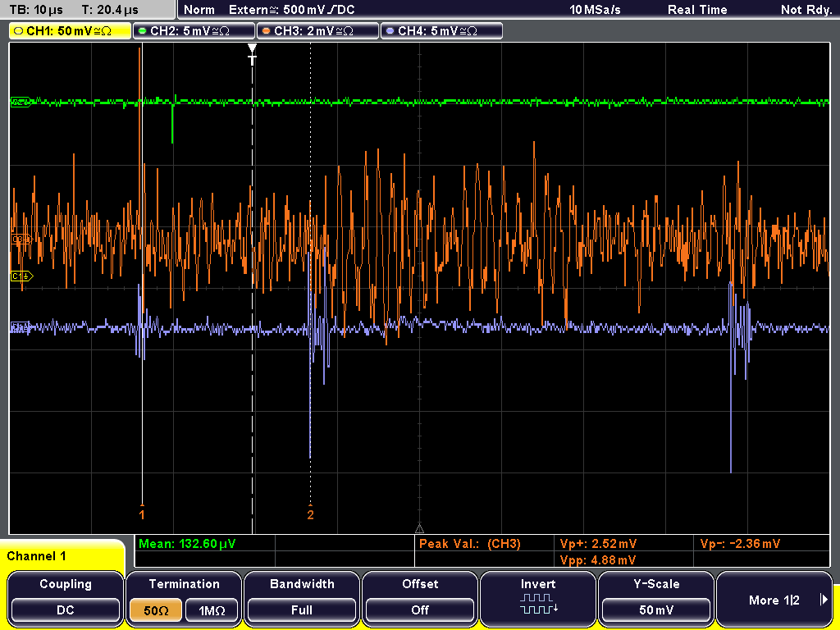Set termination to 1MΩ
Image resolution: width=840 pixels, height=630 pixels.
tap(212, 610)
